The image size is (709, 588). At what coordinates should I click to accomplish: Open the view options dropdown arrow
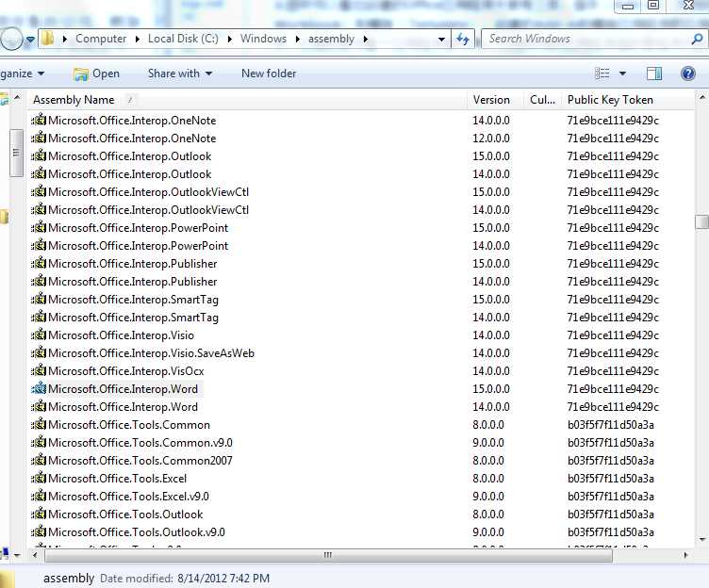tap(622, 73)
